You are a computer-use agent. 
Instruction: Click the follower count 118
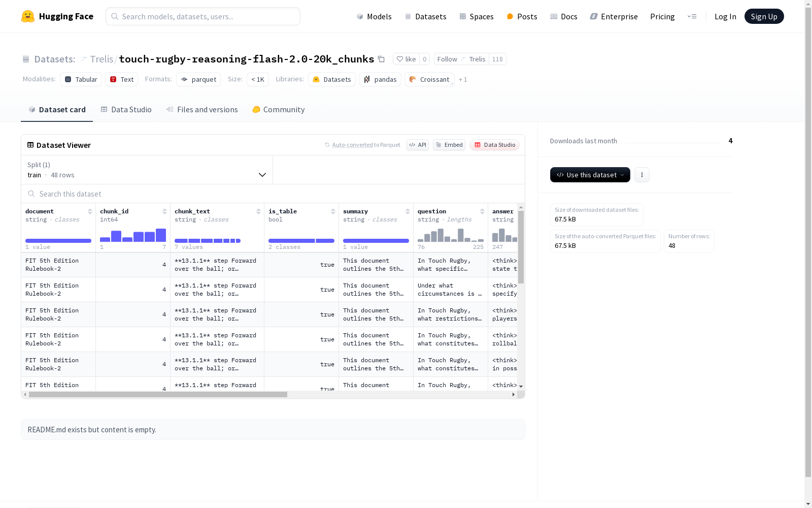click(497, 59)
